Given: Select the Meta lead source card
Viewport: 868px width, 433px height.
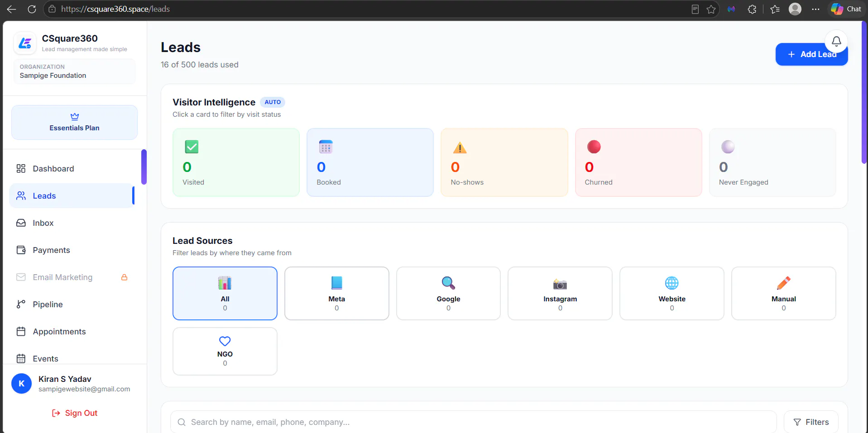Looking at the screenshot, I should pyautogui.click(x=337, y=294).
